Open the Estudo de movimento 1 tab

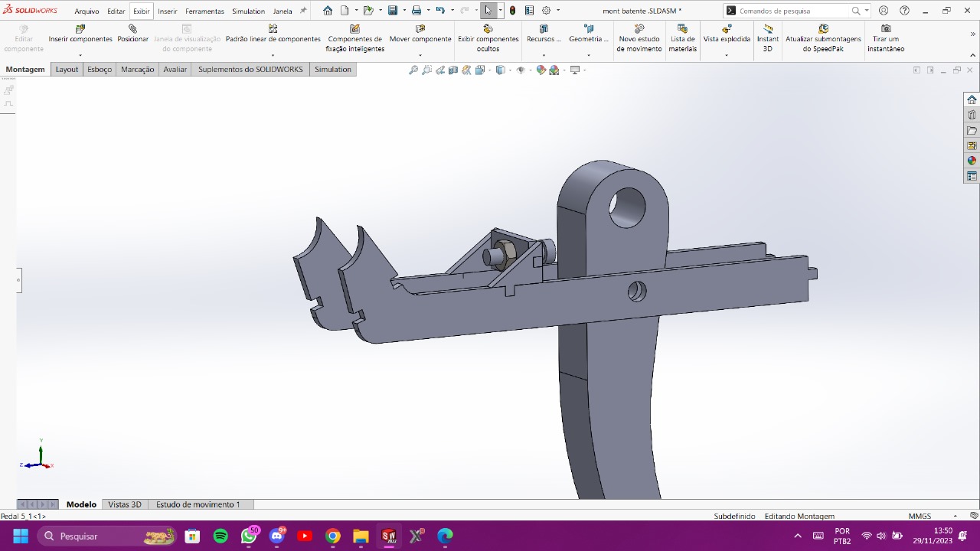coord(198,504)
